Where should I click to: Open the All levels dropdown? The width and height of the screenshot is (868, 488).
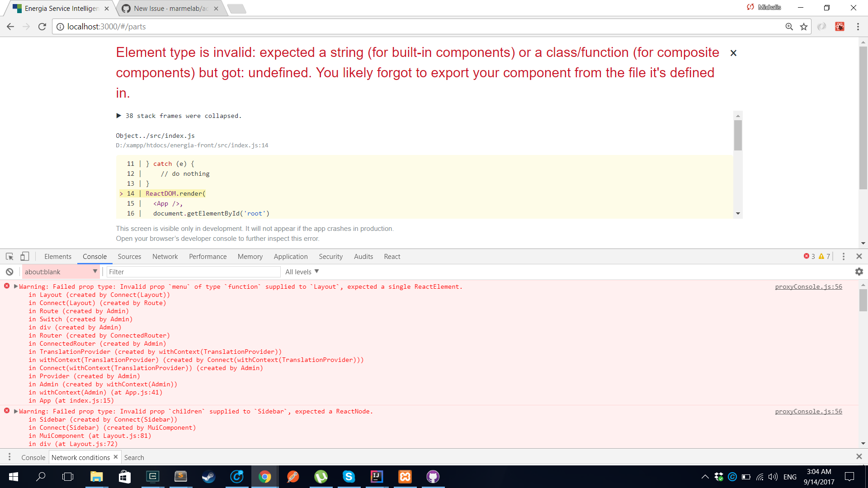[x=302, y=272]
